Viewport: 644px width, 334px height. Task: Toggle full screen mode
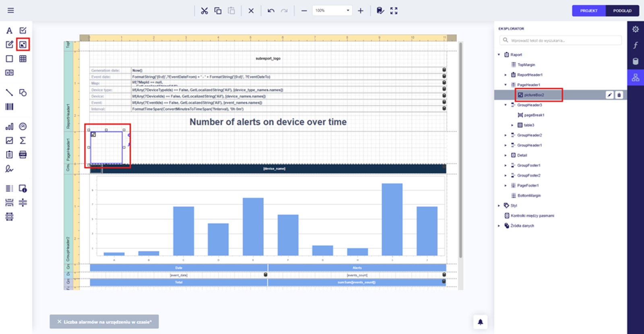tap(394, 11)
